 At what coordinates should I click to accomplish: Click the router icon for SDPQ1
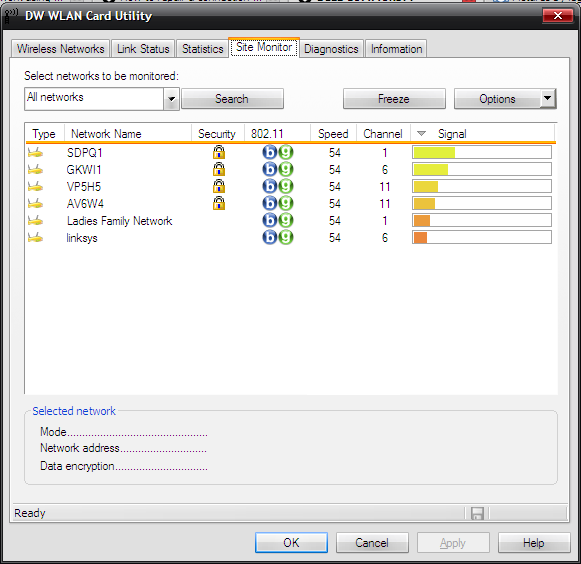[x=35, y=153]
